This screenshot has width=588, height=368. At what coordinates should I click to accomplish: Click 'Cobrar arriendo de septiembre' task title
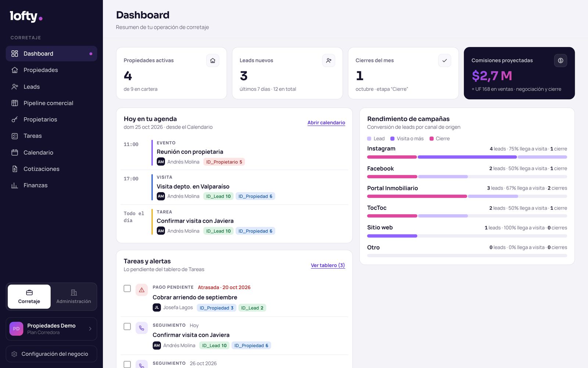(195, 297)
